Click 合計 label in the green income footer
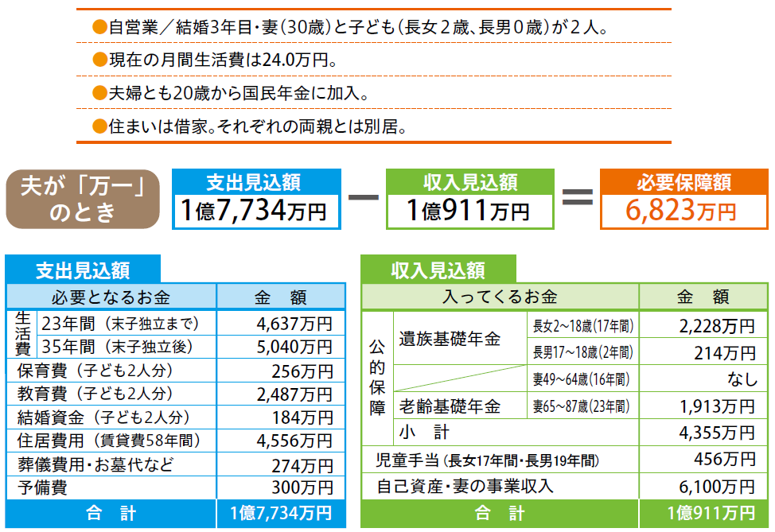The image size is (775, 532). [500, 513]
